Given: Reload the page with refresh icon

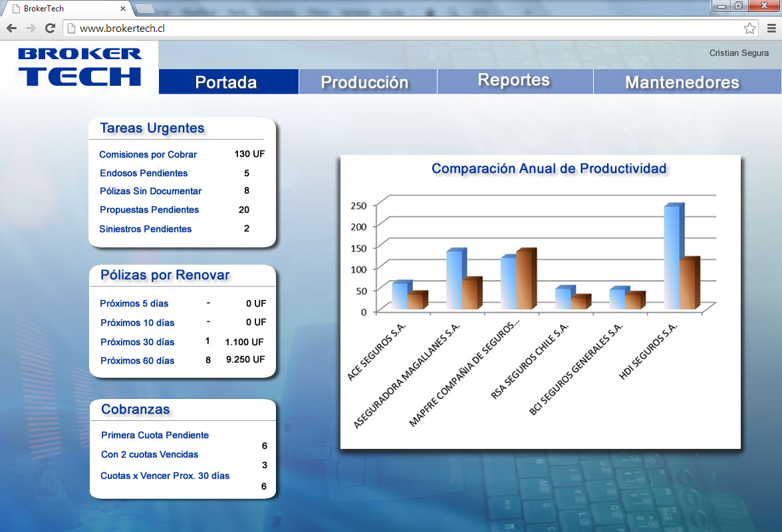Looking at the screenshot, I should (50, 29).
